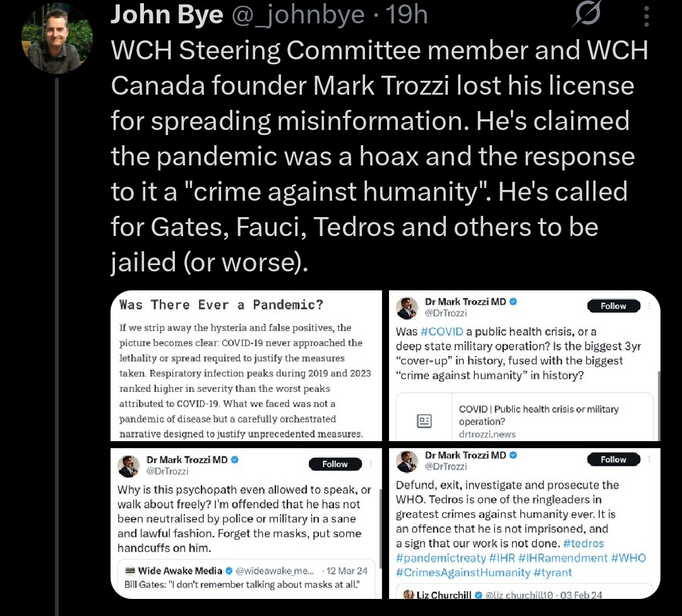Open the tweet's three-dot more menu
Viewport: 682px width, 616px height.
pyautogui.click(x=647, y=17)
